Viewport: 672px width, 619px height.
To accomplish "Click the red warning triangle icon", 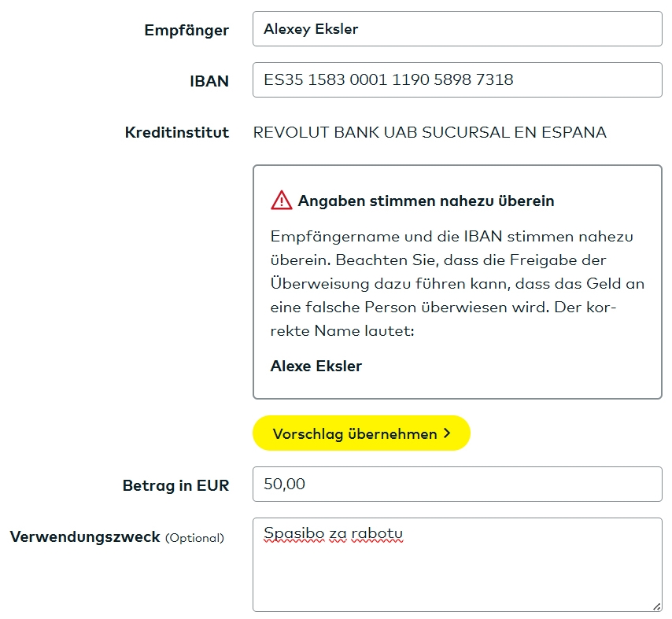I will click(281, 201).
